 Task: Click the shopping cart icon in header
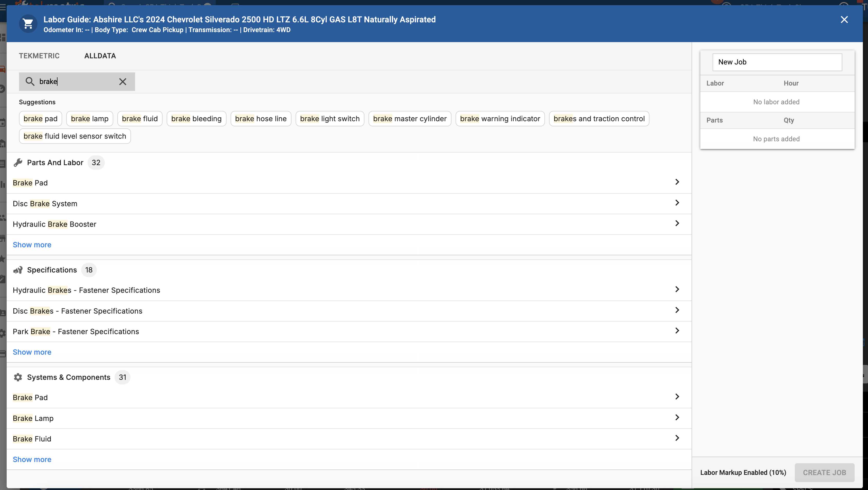28,24
